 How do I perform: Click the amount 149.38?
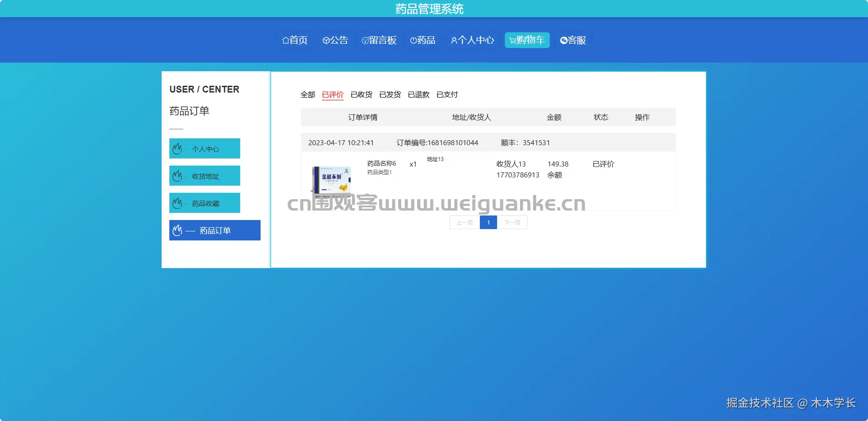[x=558, y=164]
